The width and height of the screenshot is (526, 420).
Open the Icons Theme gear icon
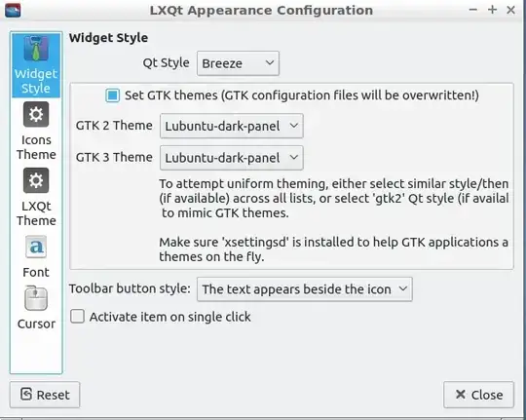click(x=36, y=114)
